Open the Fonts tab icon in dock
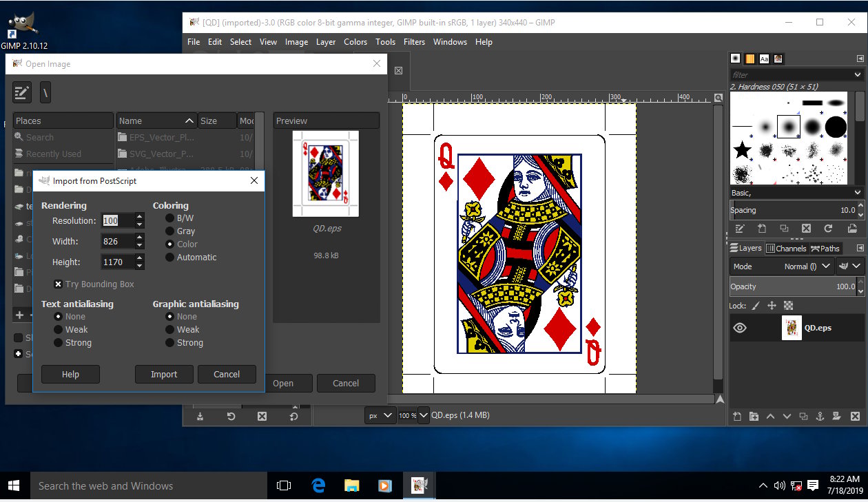 [764, 59]
